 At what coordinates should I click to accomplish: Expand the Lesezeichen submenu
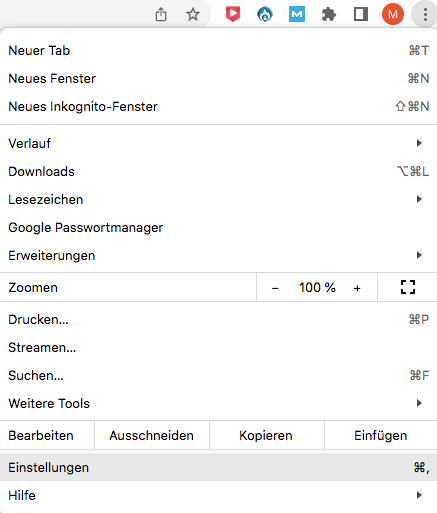218,199
